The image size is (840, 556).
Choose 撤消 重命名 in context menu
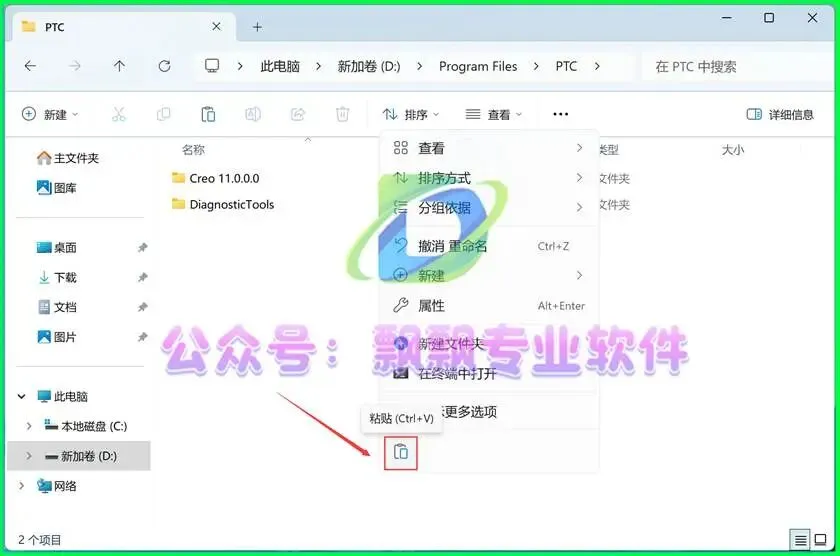489,246
